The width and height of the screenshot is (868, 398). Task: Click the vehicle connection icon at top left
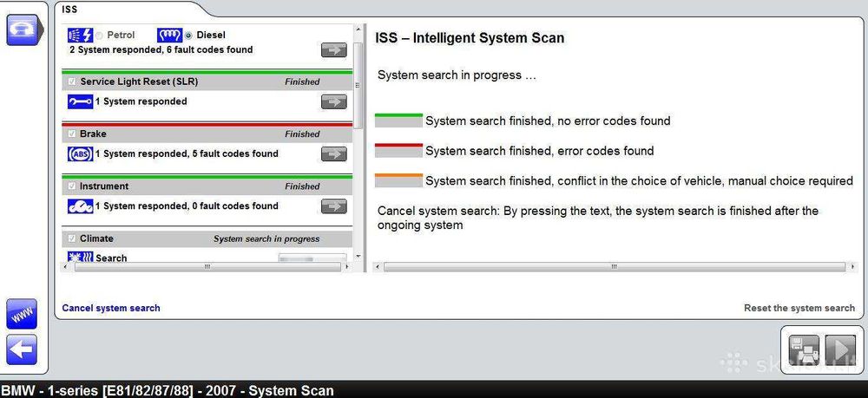23,29
